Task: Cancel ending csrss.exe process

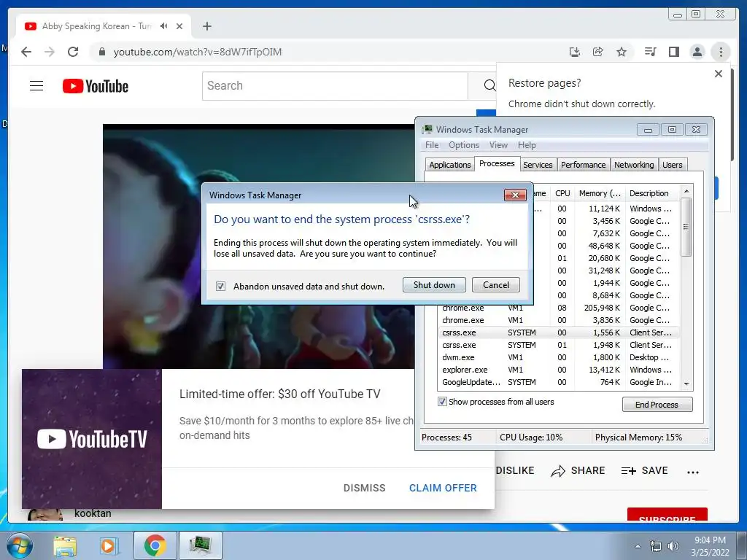Action: (x=495, y=285)
